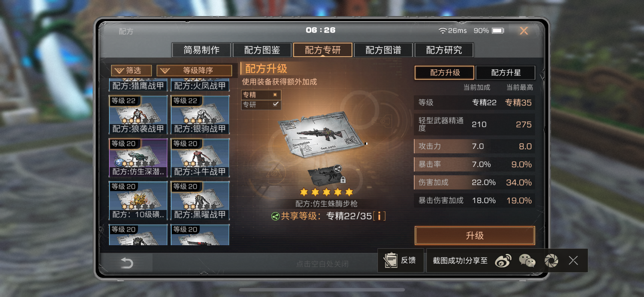
Task: Tap the camera shutter share icon
Action: [551, 261]
